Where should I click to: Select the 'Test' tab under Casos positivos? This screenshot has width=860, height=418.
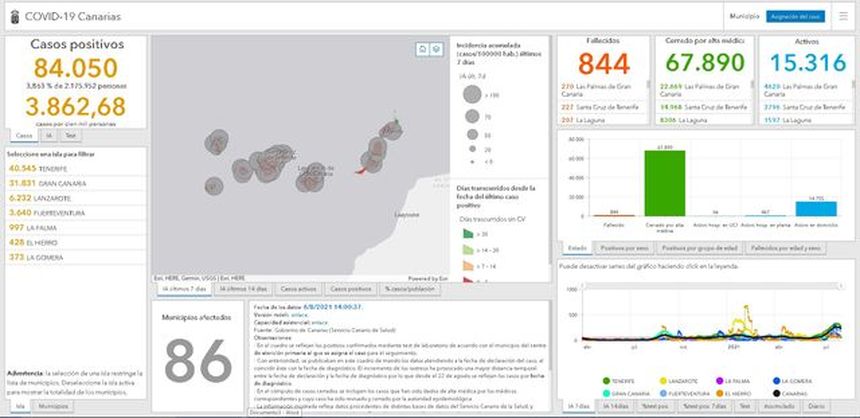pyautogui.click(x=70, y=134)
